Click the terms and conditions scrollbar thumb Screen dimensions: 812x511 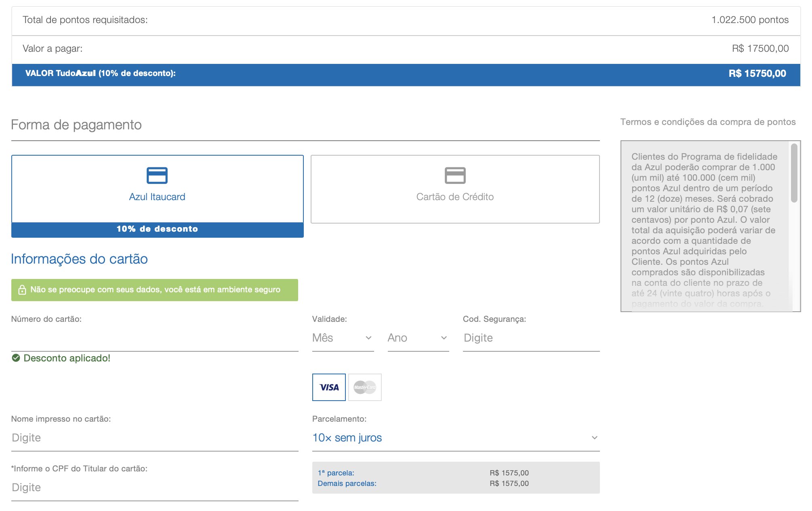(x=794, y=173)
